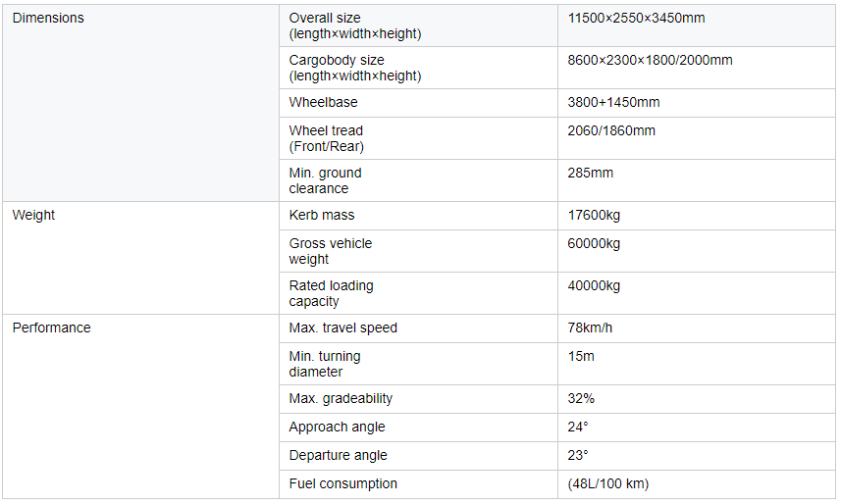The height and width of the screenshot is (504, 841).
Task: Click the Weight category cell
Action: pyautogui.click(x=33, y=215)
